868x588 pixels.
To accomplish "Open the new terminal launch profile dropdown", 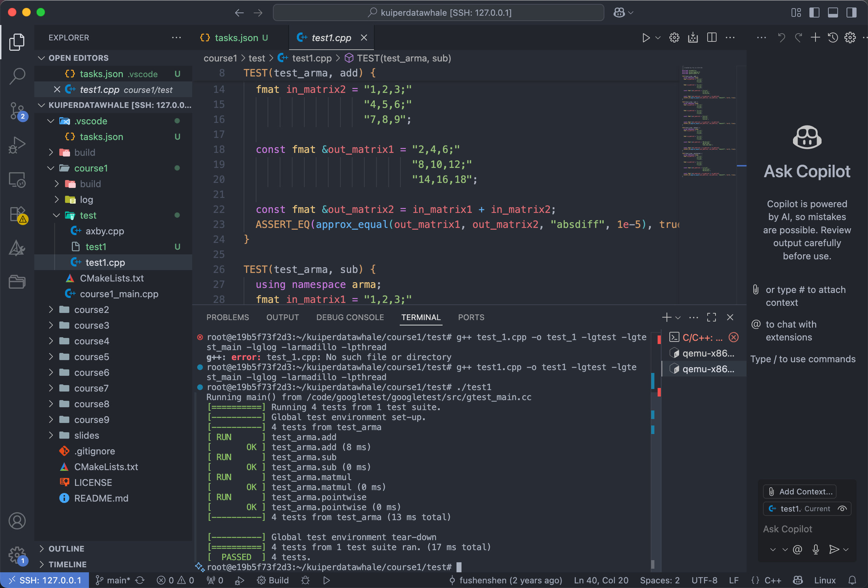I will [x=678, y=318].
